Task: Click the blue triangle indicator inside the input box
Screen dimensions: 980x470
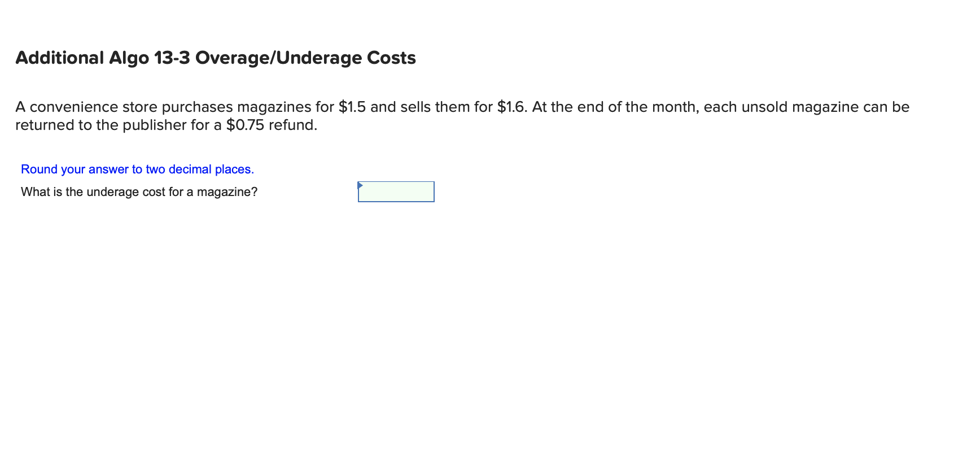Action: pos(361,185)
